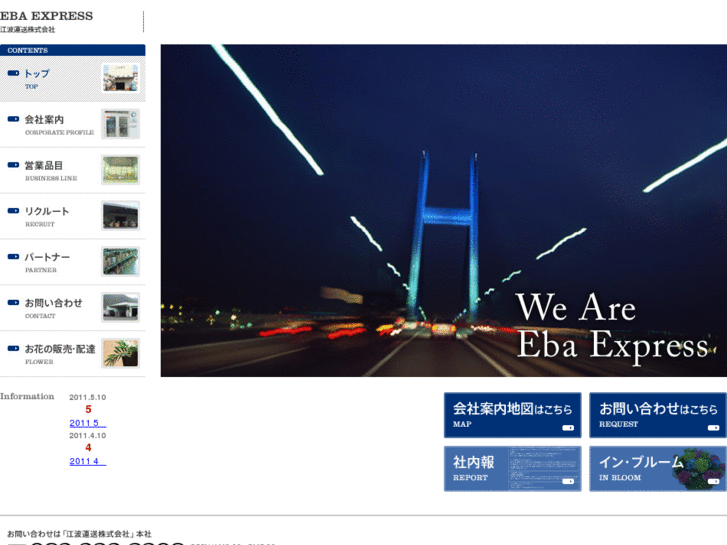Select パートナー Partner menu item
This screenshot has width=727, height=545.
coord(72,263)
